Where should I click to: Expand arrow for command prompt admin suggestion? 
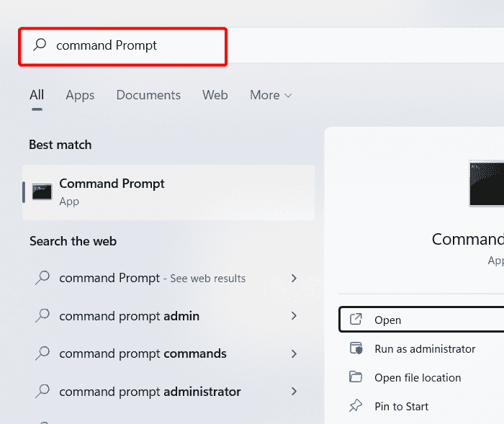click(x=294, y=316)
